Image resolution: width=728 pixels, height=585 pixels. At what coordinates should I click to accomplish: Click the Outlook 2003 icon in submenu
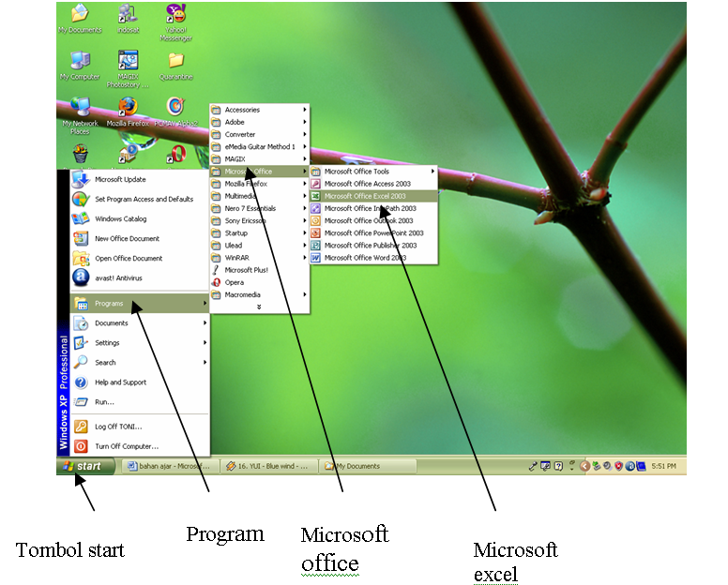click(316, 221)
